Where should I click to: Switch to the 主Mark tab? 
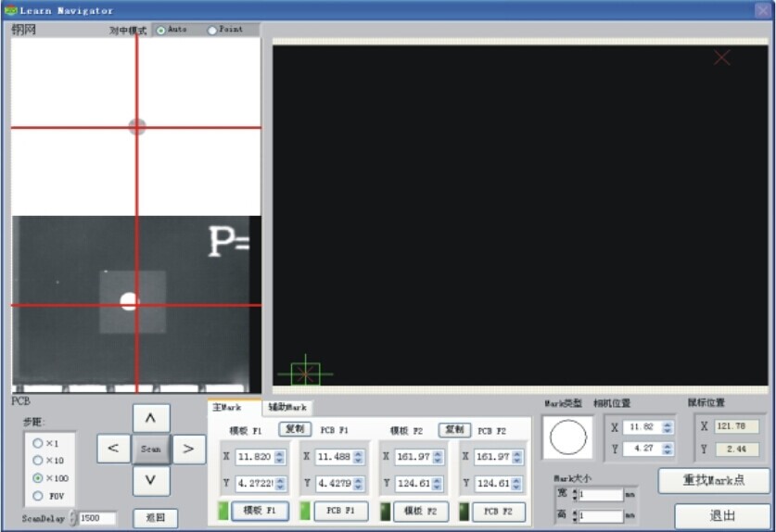(x=228, y=407)
